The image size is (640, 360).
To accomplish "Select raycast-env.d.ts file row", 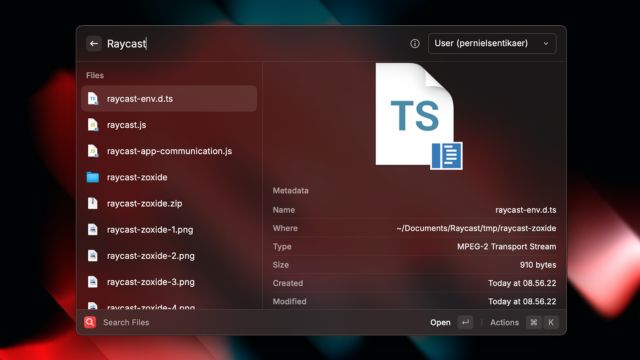I will click(x=169, y=99).
